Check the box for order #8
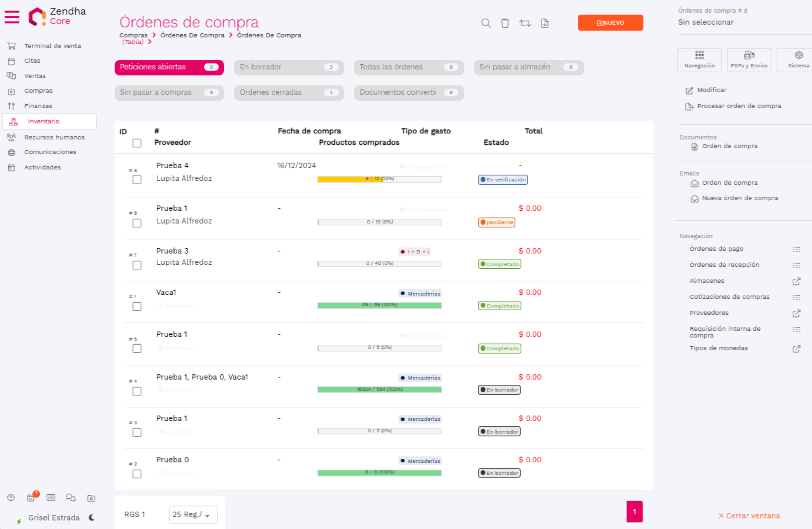The image size is (812, 529). tap(137, 179)
